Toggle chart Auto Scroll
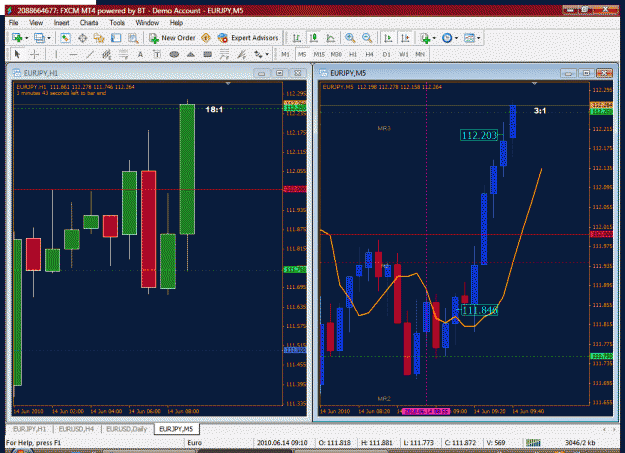This screenshot has width=625, height=453. [388, 38]
